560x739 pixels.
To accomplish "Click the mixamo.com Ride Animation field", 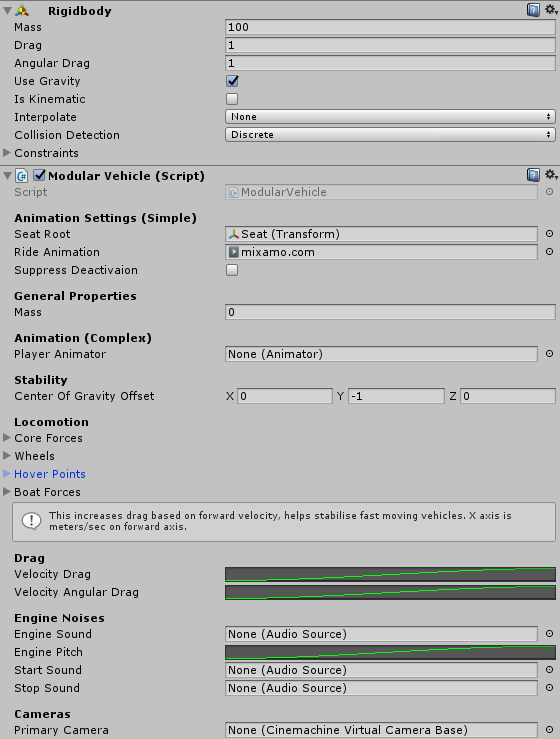I will [381, 252].
